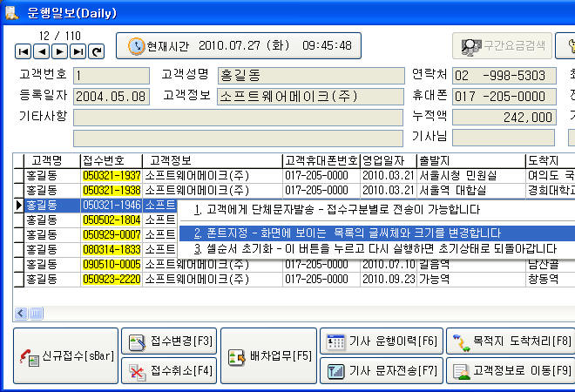575x392 pixels.
Task: Choose 폰트지정 from the context menu
Action: 376,233
